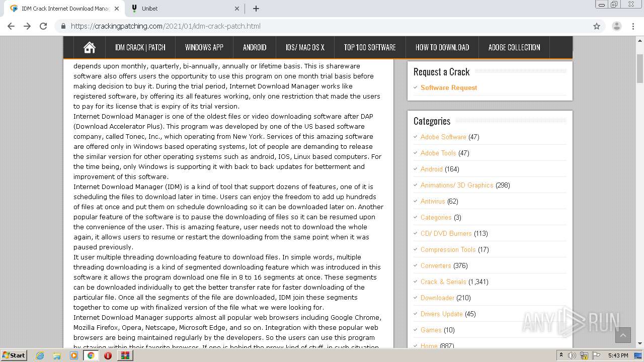Image resolution: width=644 pixels, height=362 pixels.
Task: Open Android category link
Action: click(432, 169)
